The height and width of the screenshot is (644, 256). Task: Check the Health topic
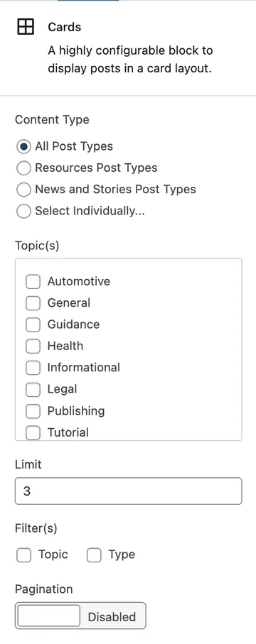(33, 346)
